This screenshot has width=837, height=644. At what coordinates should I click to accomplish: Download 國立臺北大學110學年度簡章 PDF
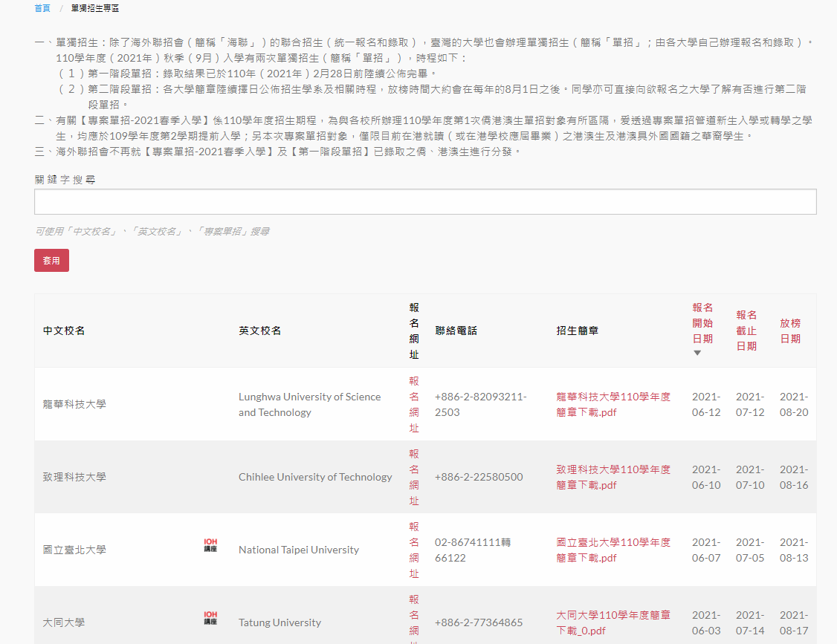tap(613, 550)
